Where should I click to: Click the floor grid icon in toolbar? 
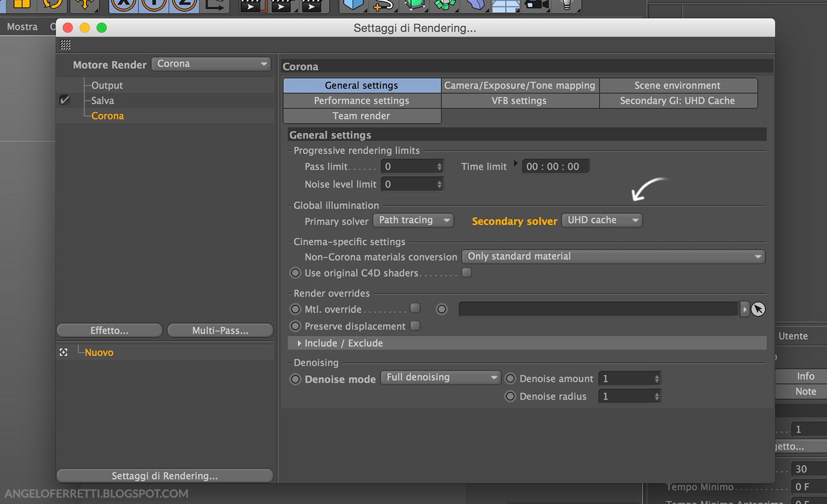(506, 6)
